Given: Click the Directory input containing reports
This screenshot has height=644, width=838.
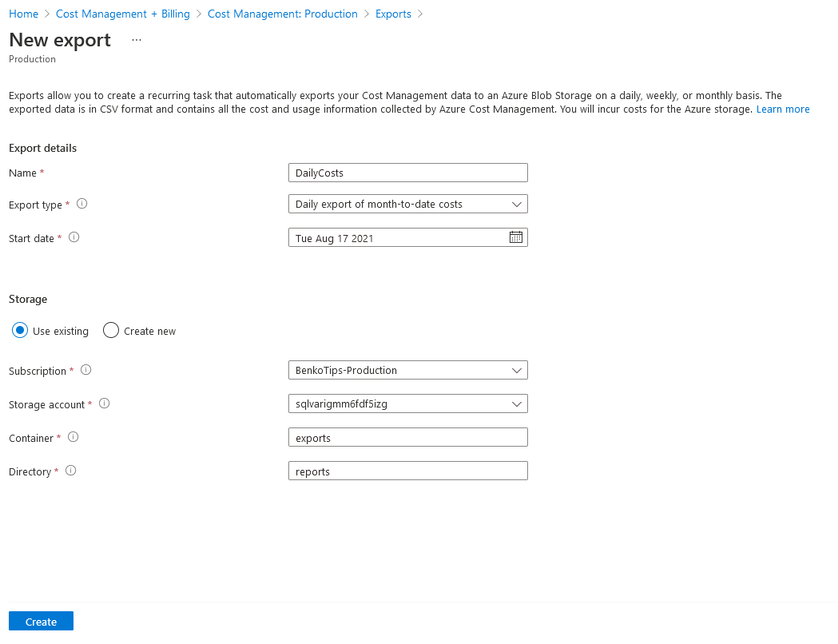Looking at the screenshot, I should point(407,471).
